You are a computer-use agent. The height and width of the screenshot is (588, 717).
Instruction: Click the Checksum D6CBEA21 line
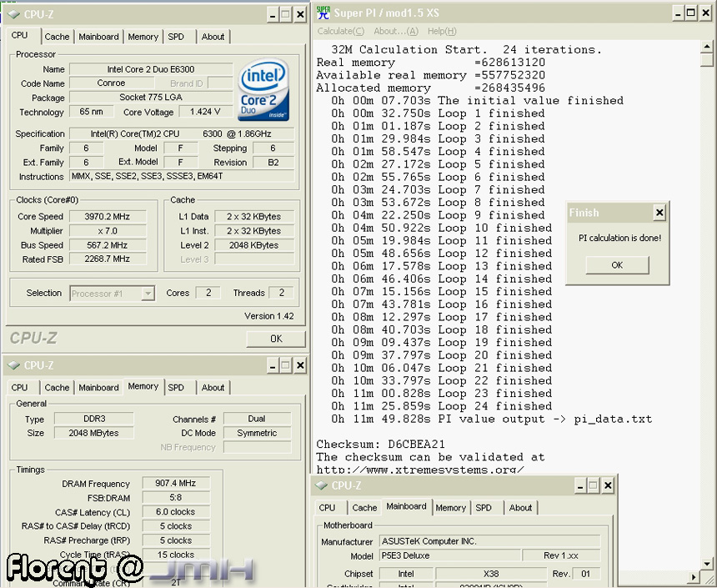(x=380, y=444)
